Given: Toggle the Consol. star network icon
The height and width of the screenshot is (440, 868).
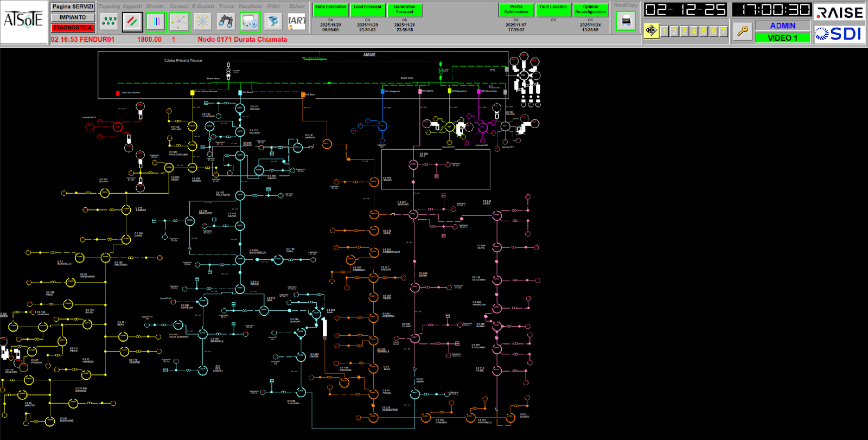Looking at the screenshot, I should pyautogui.click(x=179, y=22).
